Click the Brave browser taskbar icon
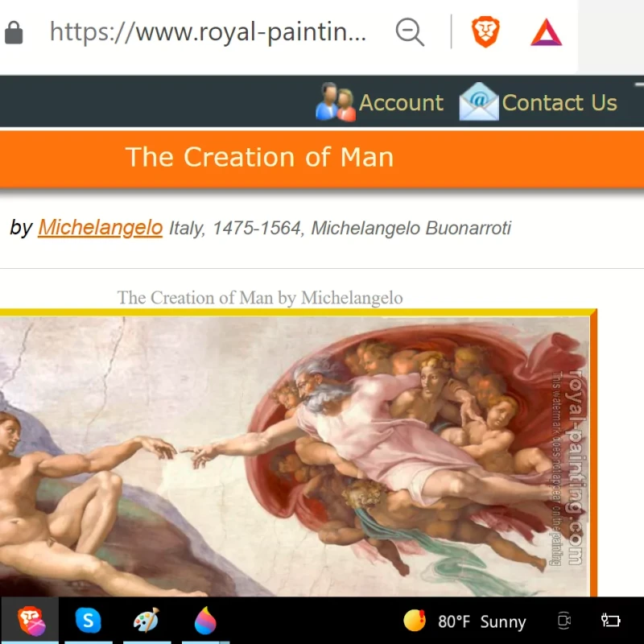644x644 pixels. (30, 620)
